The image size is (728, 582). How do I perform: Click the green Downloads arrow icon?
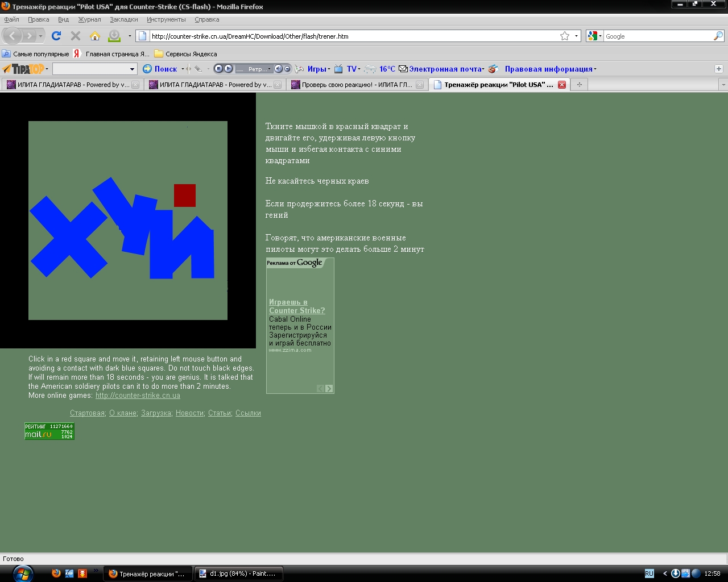[114, 36]
